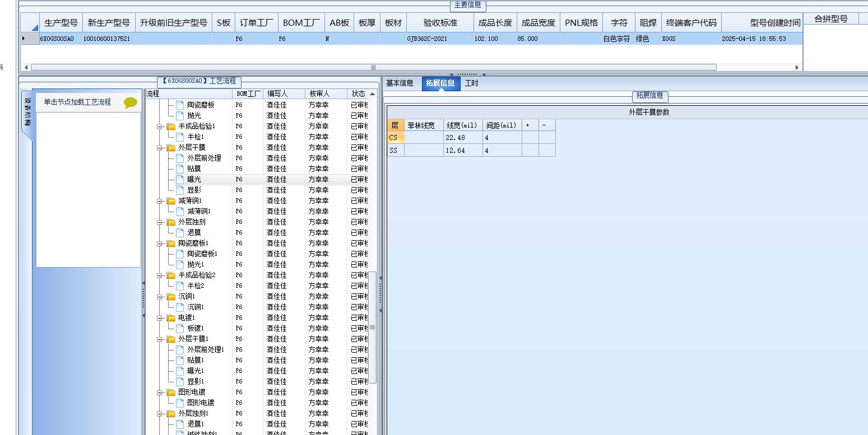Image resolution: width=868 pixels, height=435 pixels.
Task: Collapse the 外层干膜1 folder node
Action: point(160,339)
